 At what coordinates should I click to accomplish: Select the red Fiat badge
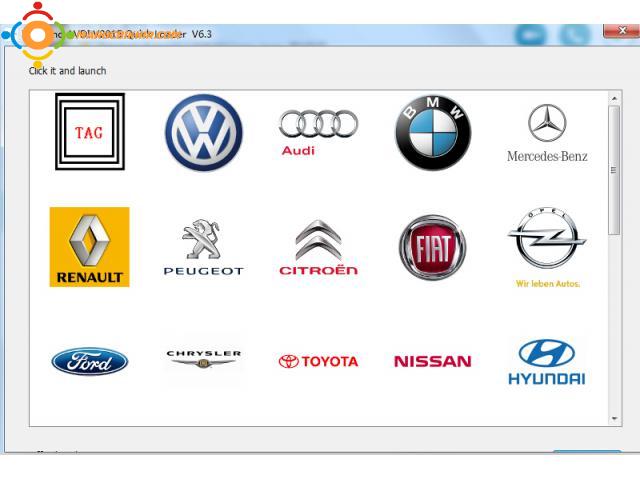[433, 247]
